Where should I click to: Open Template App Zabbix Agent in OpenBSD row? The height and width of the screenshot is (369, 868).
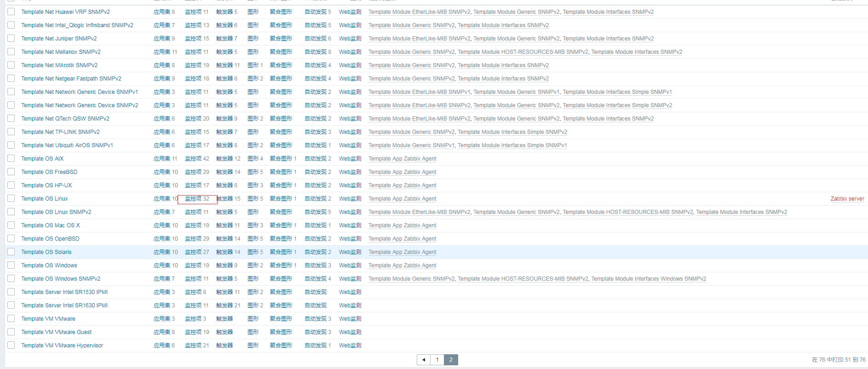tap(402, 239)
